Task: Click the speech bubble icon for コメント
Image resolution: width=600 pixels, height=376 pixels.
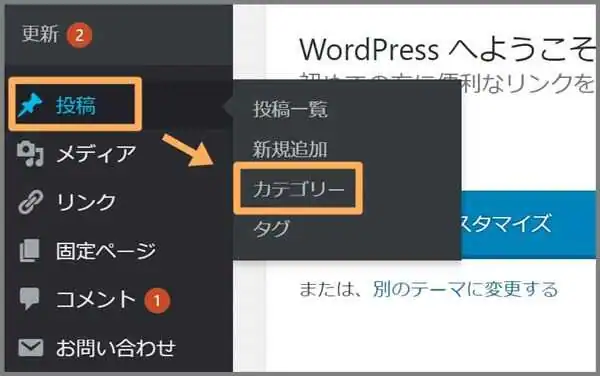Action: (x=30, y=298)
